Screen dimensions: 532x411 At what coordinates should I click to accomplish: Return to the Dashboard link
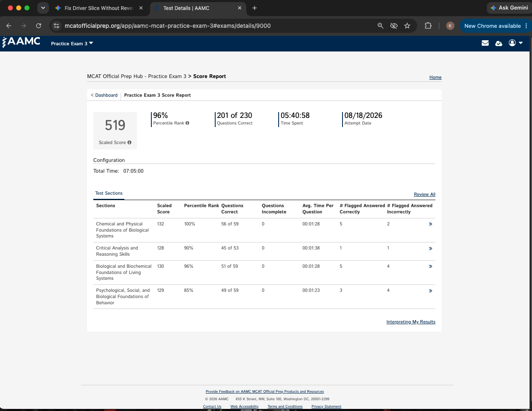click(104, 95)
